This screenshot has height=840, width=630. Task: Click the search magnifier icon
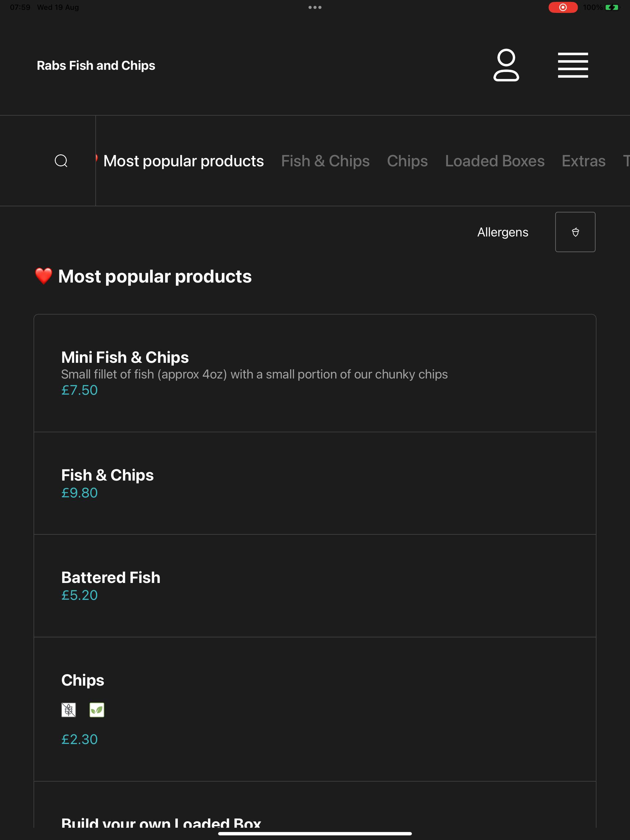point(61,160)
